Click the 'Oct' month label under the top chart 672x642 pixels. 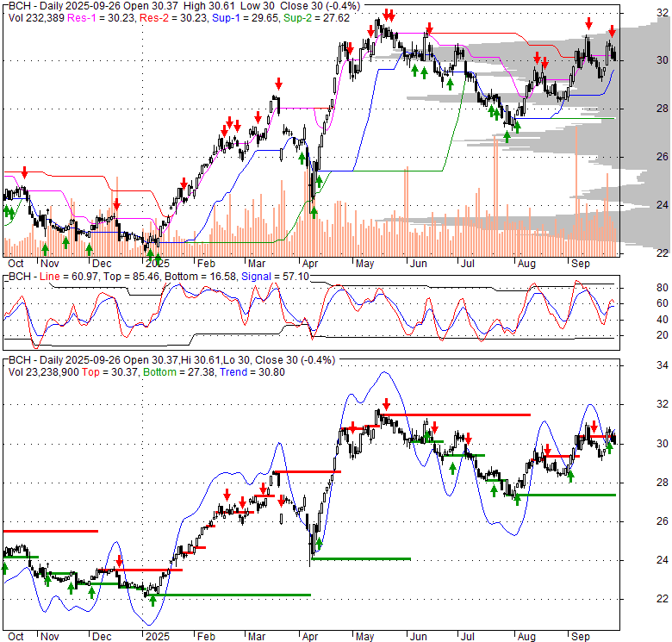(x=16, y=264)
